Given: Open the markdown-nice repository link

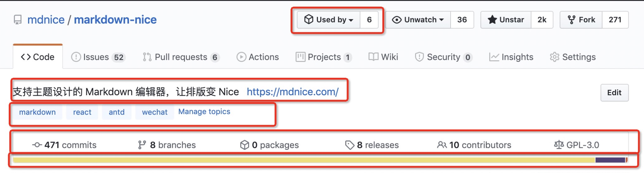Looking at the screenshot, I should [x=115, y=20].
